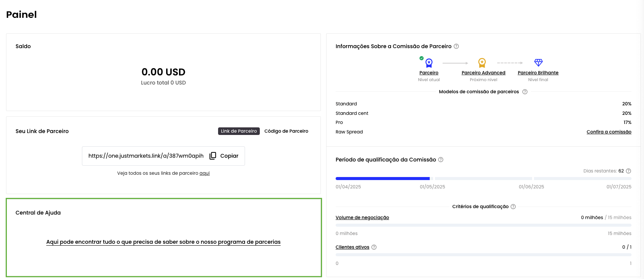Switch to the Link de Parceiro tab
This screenshot has width=644, height=279.
239,131
